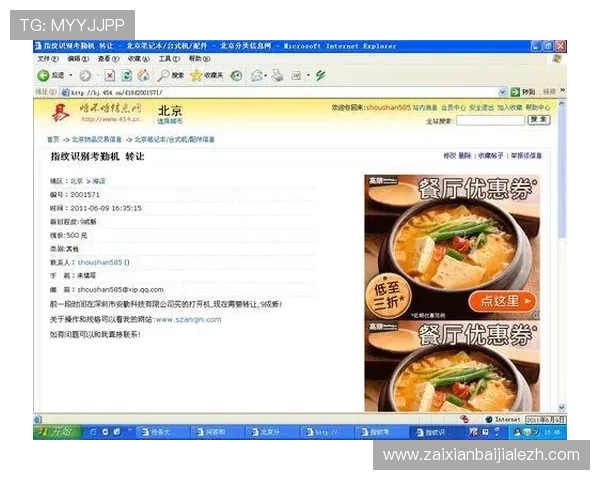
Task: Click the red status bar icon
Action: [x=465, y=419]
